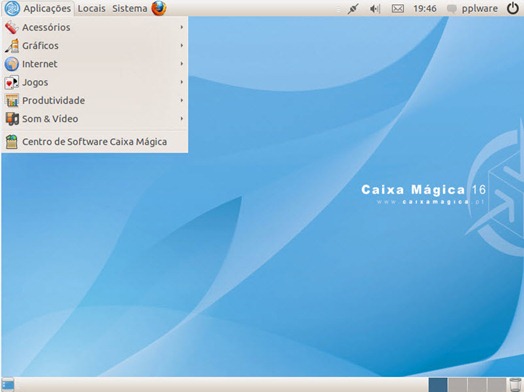
Task: Launch Firefox from the top panel
Action: [159, 8]
